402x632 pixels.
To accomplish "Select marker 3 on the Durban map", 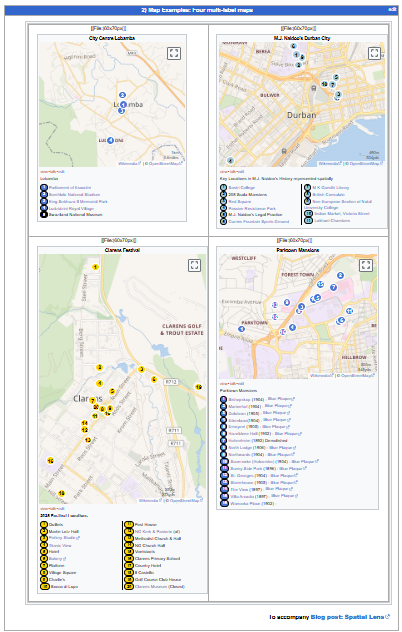I will click(x=338, y=94).
